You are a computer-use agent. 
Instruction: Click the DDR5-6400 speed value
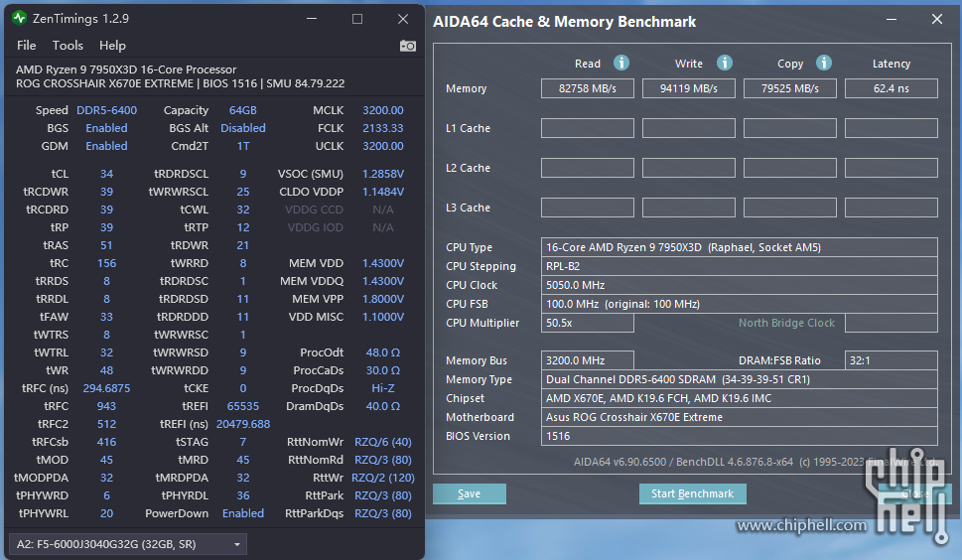click(107, 110)
